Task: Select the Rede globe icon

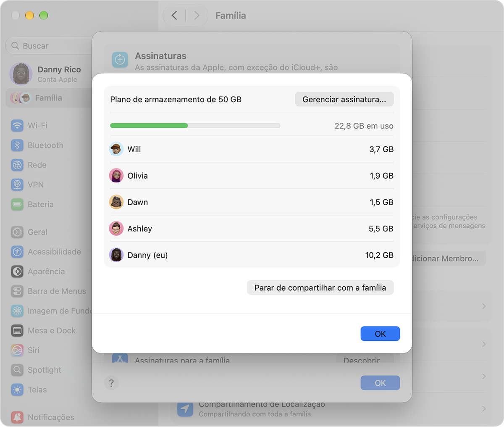Action: 17,165
